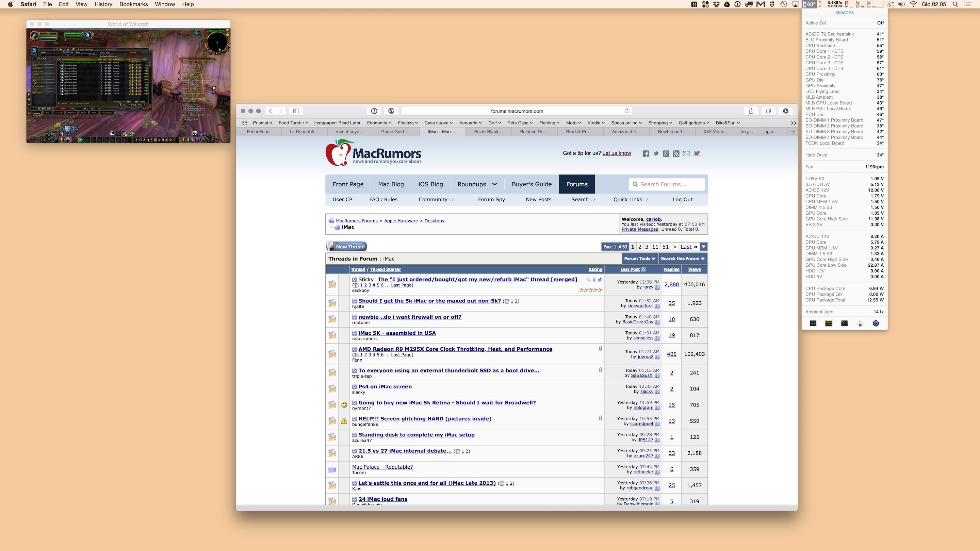Screen dimensions: 980x551
Task: Click the Safari sidebar toggle icon
Action: (x=296, y=111)
